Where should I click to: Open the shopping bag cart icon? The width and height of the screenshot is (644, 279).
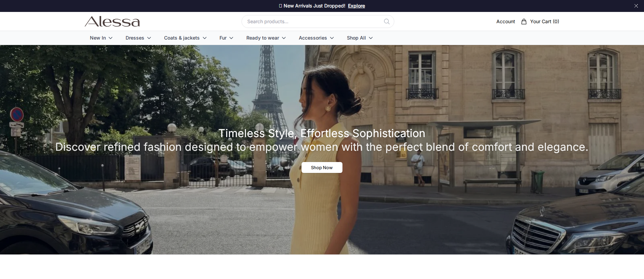524,21
